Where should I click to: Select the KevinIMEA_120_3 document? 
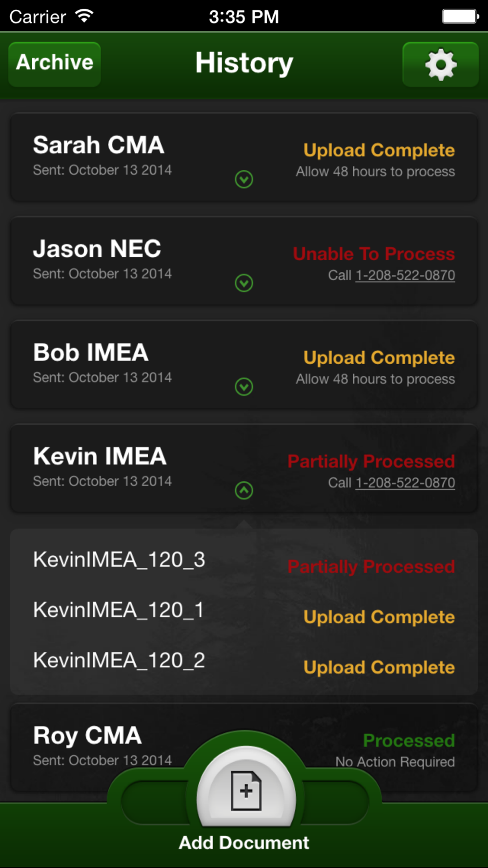coord(119,559)
